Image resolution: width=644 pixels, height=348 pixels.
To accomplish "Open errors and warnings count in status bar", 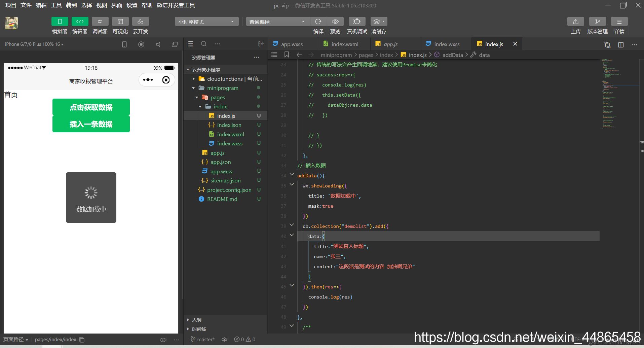I will pyautogui.click(x=245, y=340).
